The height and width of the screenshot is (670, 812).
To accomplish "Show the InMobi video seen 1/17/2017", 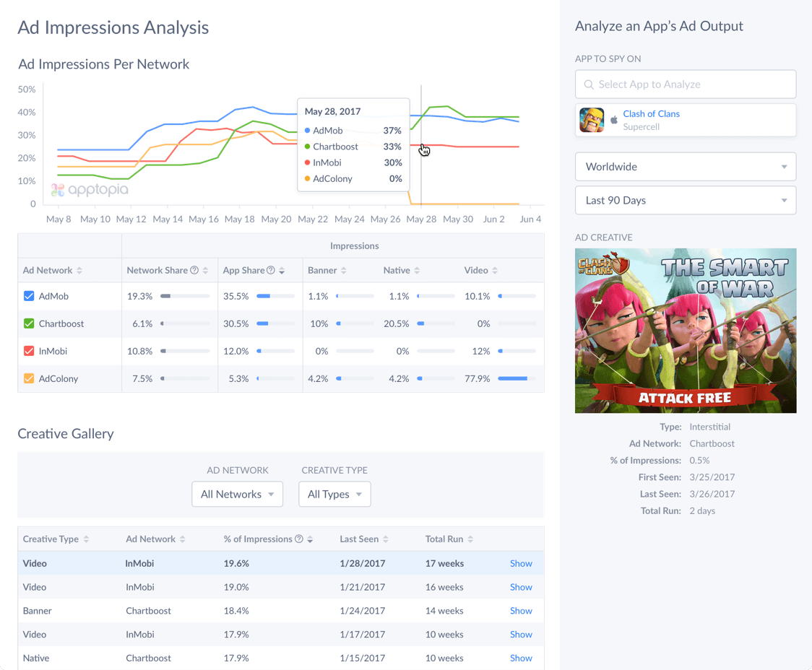I will (521, 635).
